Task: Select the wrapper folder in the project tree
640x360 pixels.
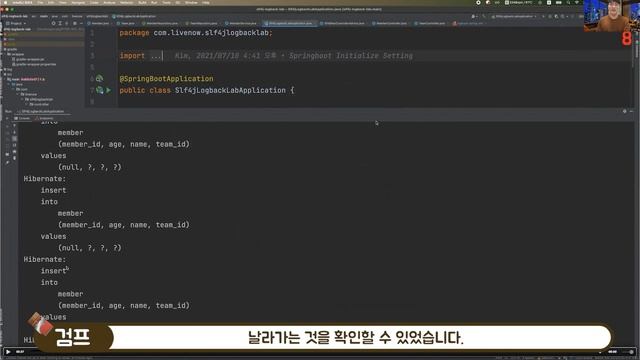Action: [x=16, y=54]
